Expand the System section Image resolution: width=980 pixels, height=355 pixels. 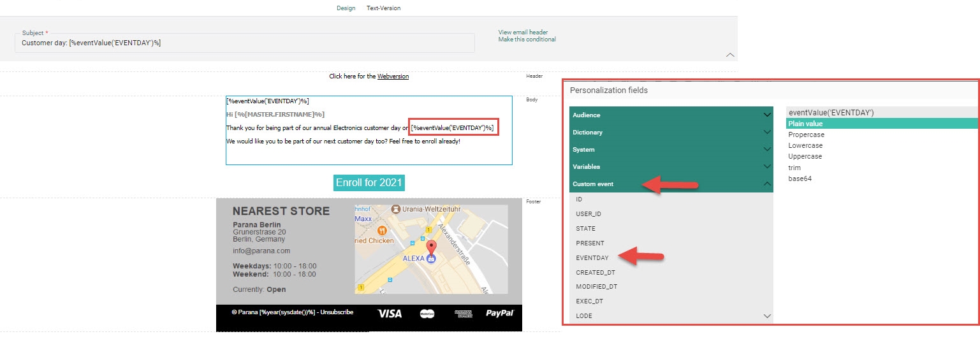pyautogui.click(x=671, y=150)
